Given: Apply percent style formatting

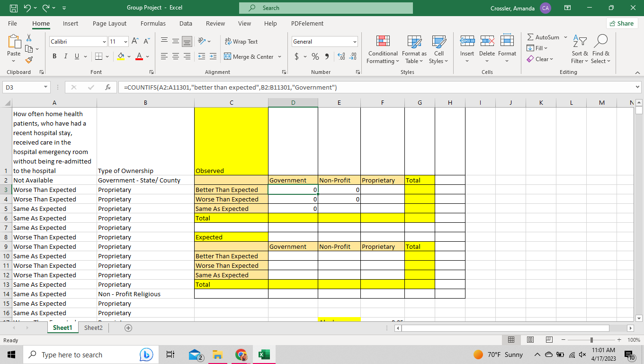Looking at the screenshot, I should (315, 56).
